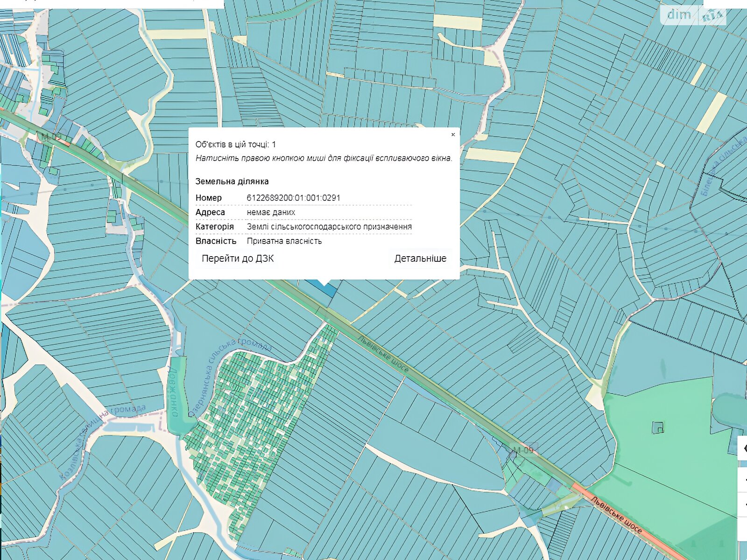
Task: Open the 'Перейти до ДЗК' link
Action: 238,259
